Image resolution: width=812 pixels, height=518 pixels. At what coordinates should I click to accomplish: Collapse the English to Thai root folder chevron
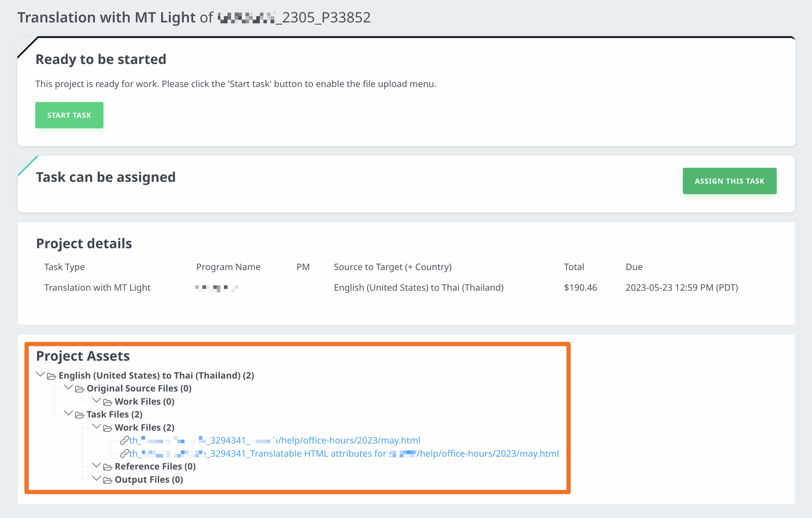pyautogui.click(x=40, y=374)
